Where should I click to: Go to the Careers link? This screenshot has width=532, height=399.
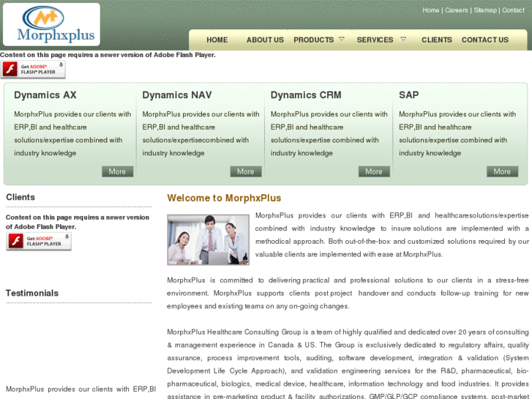tap(457, 10)
